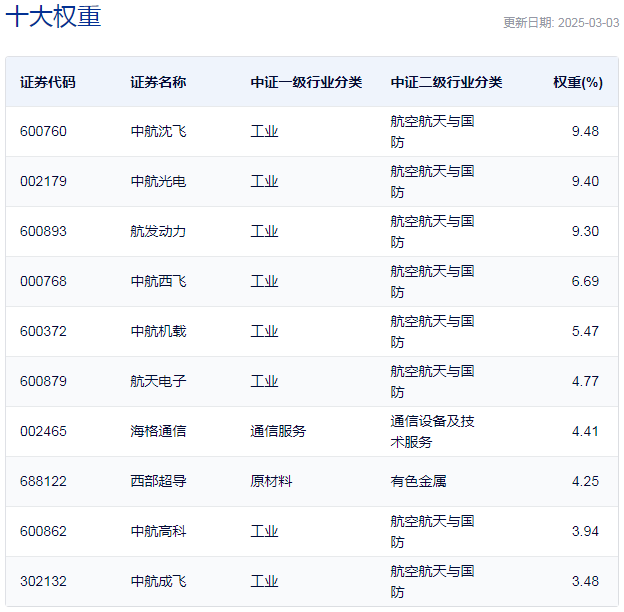The height and width of the screenshot is (612, 624).
Task: Select stock code 002179
Action: [x=43, y=181]
